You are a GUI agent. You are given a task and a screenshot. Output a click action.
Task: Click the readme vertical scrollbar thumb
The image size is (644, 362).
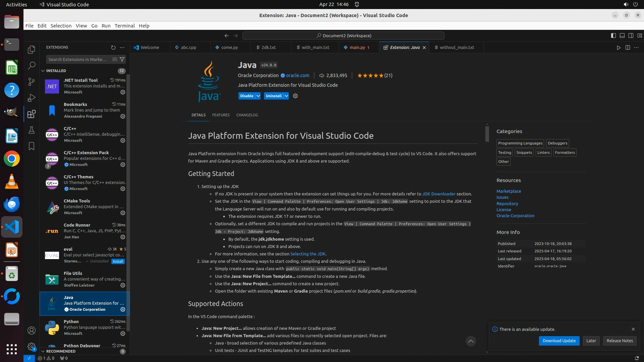[487, 134]
